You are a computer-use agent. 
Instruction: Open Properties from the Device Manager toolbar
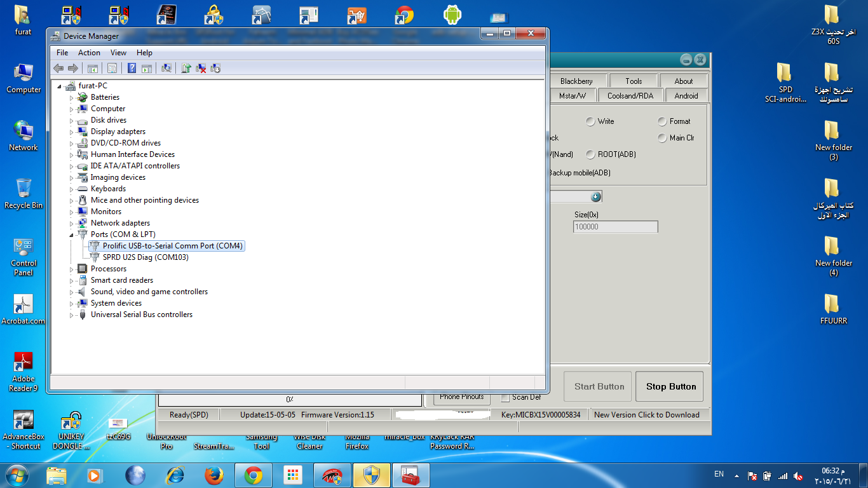[x=112, y=68]
